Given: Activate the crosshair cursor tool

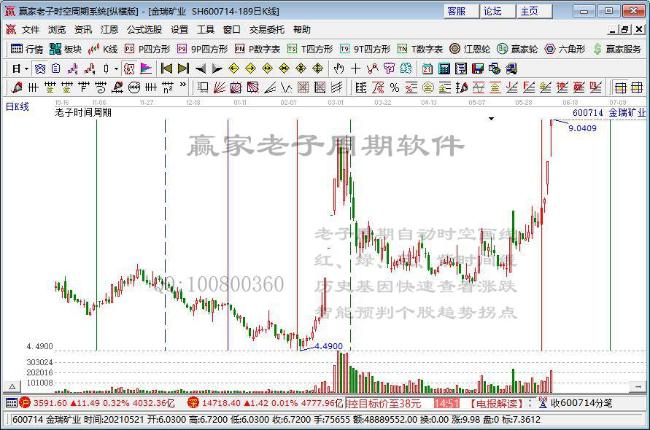Looking at the screenshot, I should coord(355,68).
